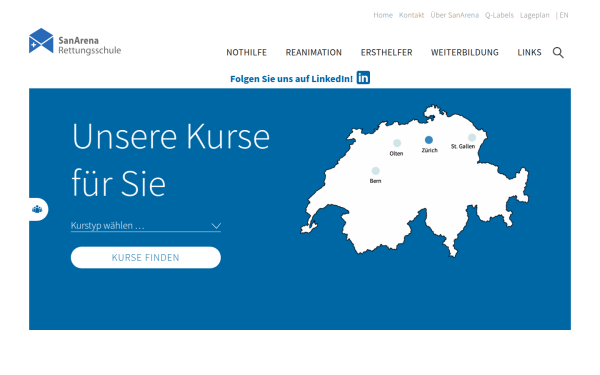
Task: Open the WEITERBILDUNG menu
Action: [465, 52]
